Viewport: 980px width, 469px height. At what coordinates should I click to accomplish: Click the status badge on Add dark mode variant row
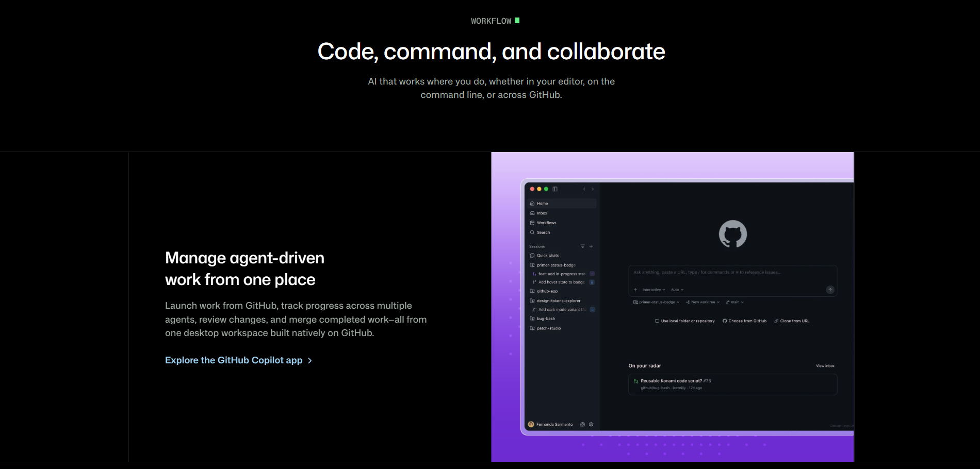pyautogui.click(x=592, y=310)
